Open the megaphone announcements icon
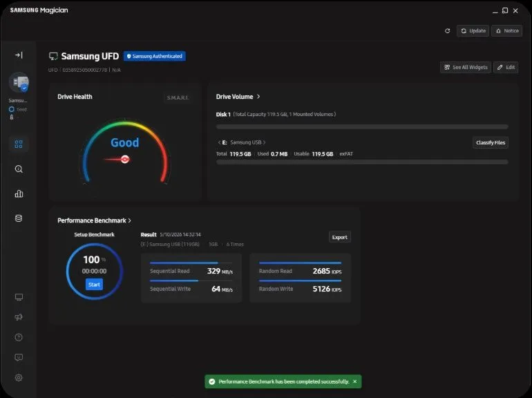Image resolution: width=532 pixels, height=398 pixels. click(x=19, y=317)
